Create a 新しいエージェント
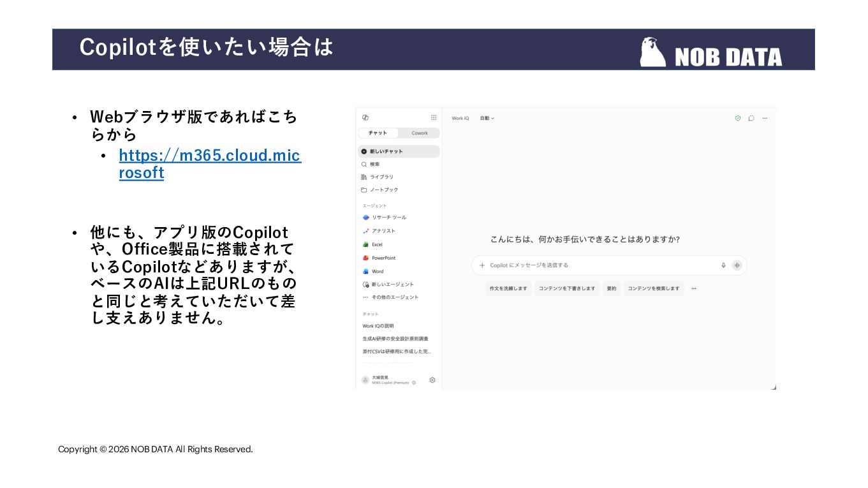The height and width of the screenshot is (488, 868). pos(399,284)
